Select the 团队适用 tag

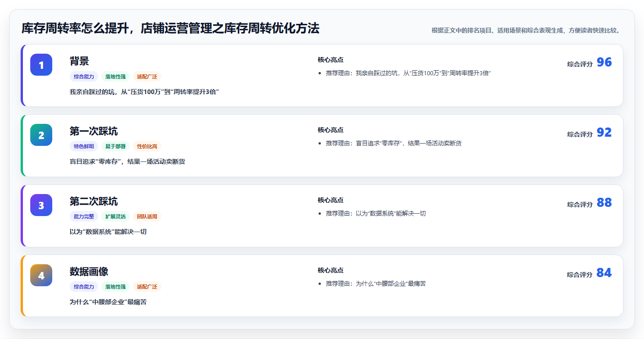(147, 217)
